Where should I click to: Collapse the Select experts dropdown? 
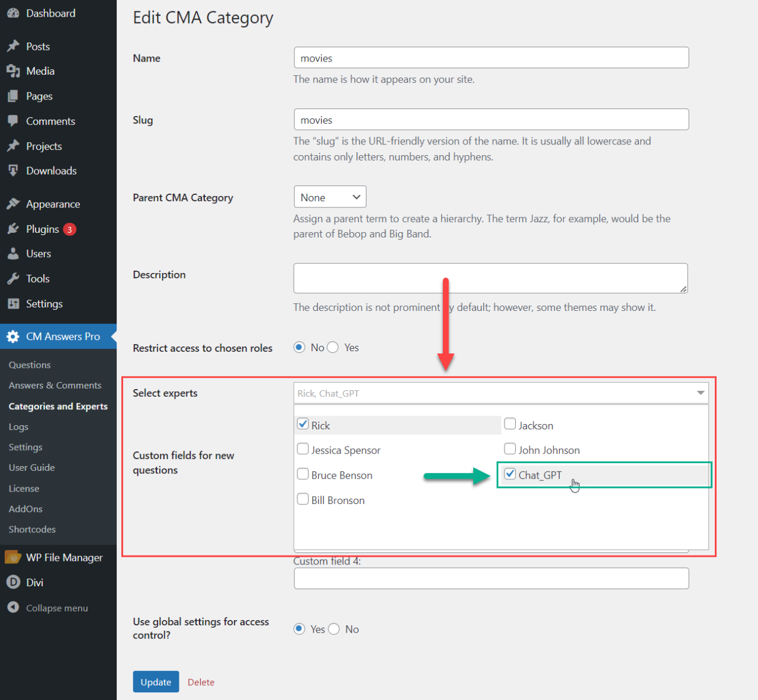(x=701, y=393)
